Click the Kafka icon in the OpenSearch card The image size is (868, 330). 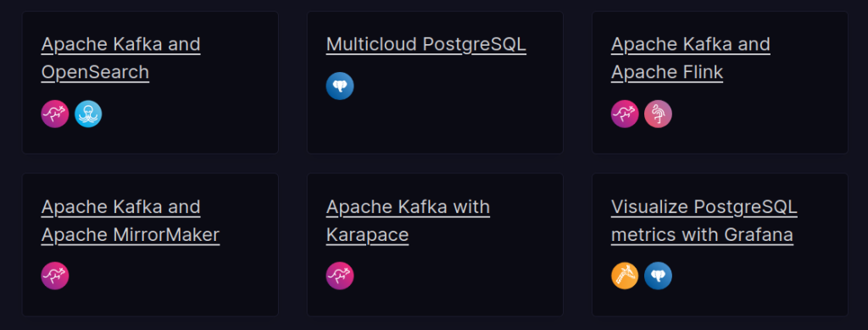click(55, 114)
